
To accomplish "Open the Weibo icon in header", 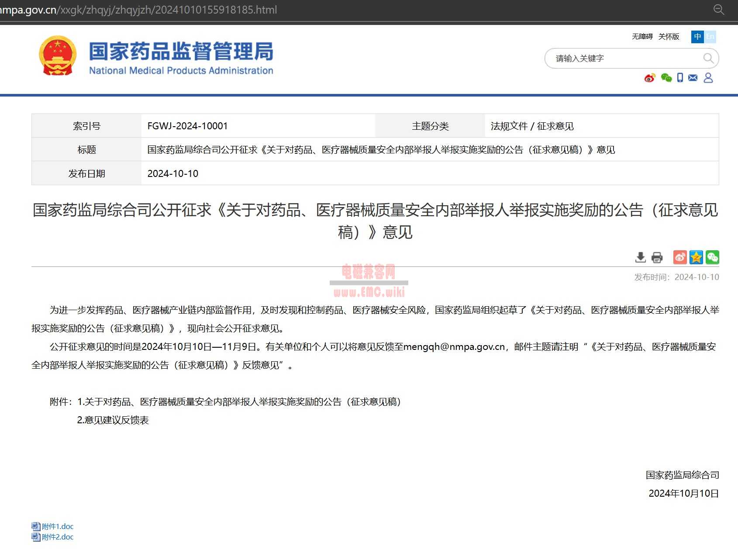I will tap(650, 78).
